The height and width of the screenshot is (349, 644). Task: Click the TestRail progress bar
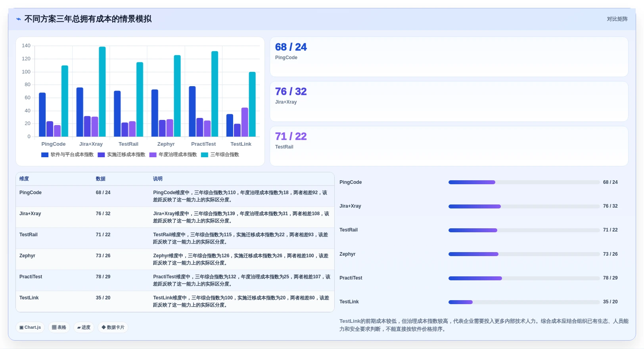(524, 230)
